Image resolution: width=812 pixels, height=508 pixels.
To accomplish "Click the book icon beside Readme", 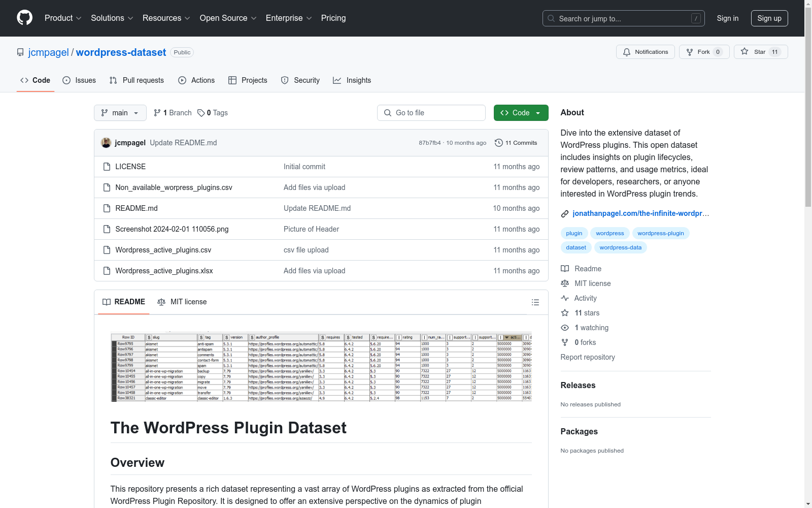I will coord(565,269).
